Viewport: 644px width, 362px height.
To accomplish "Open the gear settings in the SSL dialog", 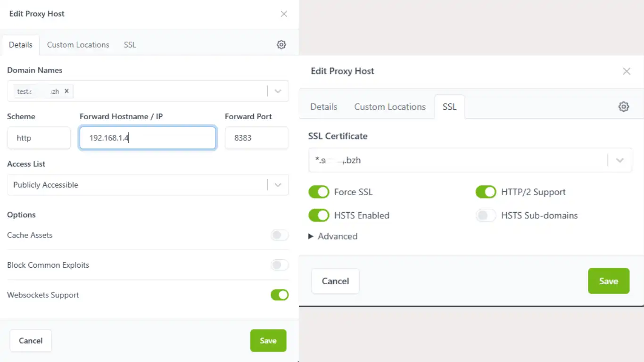I will pos(624,107).
